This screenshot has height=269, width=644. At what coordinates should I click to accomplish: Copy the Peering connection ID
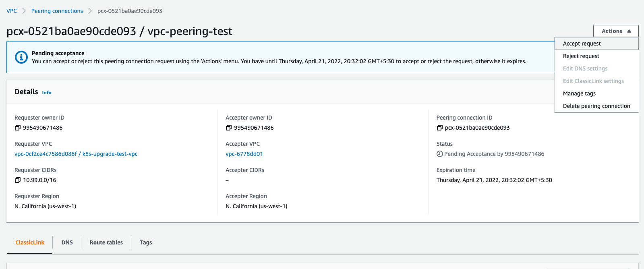[439, 128]
